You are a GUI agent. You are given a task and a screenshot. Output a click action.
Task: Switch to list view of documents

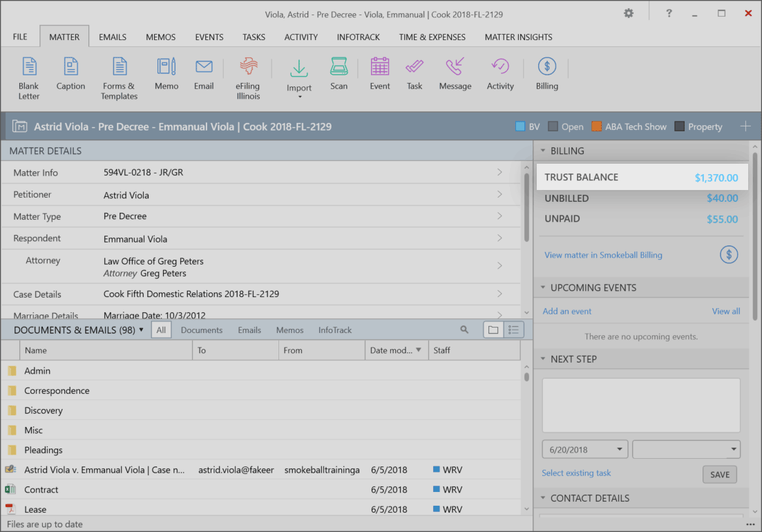click(513, 330)
